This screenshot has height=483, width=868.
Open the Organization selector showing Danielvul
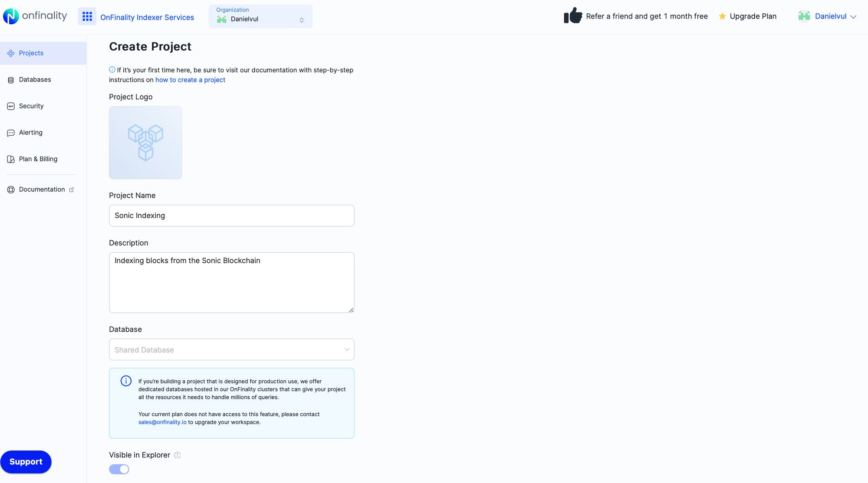click(x=260, y=16)
